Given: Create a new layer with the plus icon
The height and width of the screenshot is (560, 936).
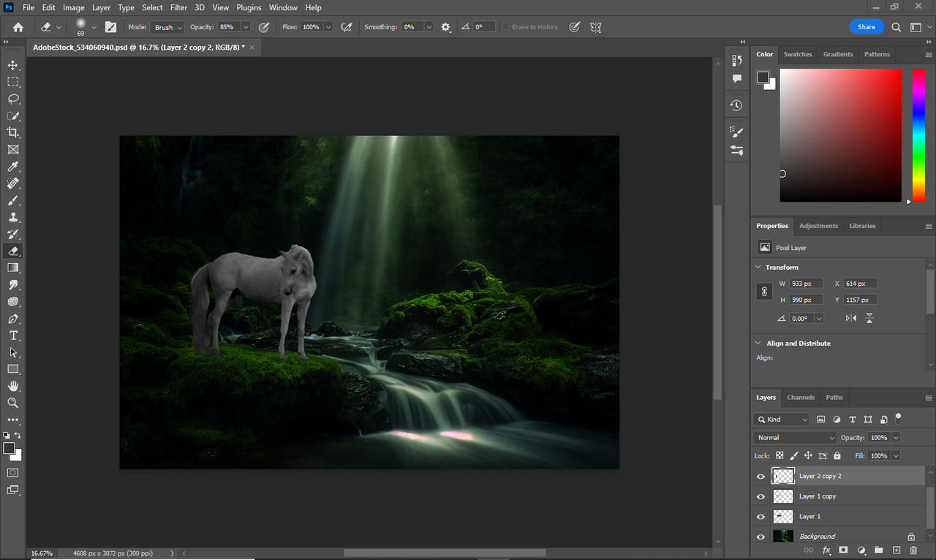Looking at the screenshot, I should pyautogui.click(x=897, y=550).
